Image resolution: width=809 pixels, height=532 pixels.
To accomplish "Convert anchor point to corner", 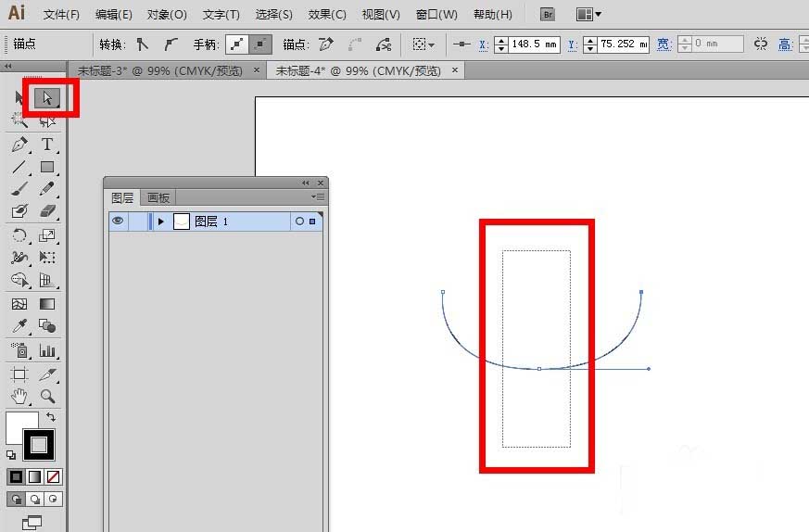I will click(x=143, y=44).
